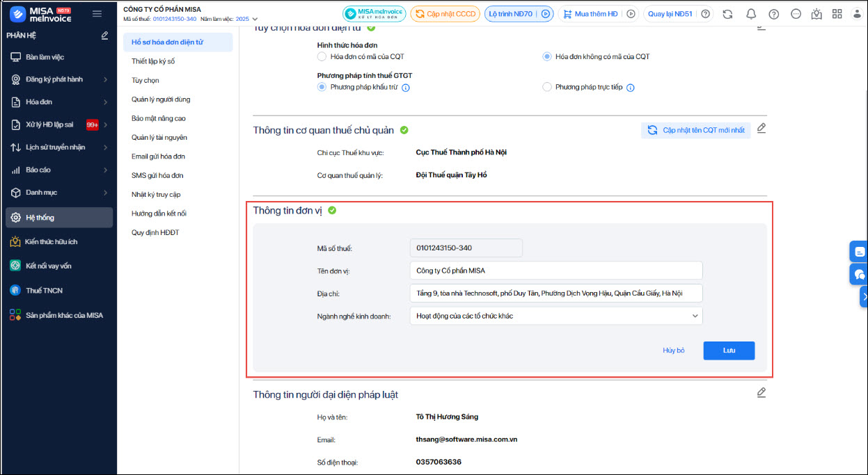
Task: Open Kết nối vay vốn in sidebar
Action: pos(59,266)
